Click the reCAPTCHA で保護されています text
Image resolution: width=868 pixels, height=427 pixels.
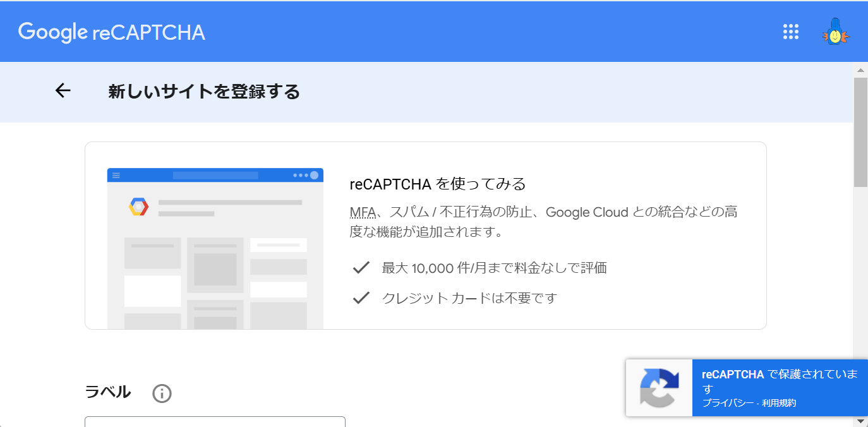coord(780,382)
